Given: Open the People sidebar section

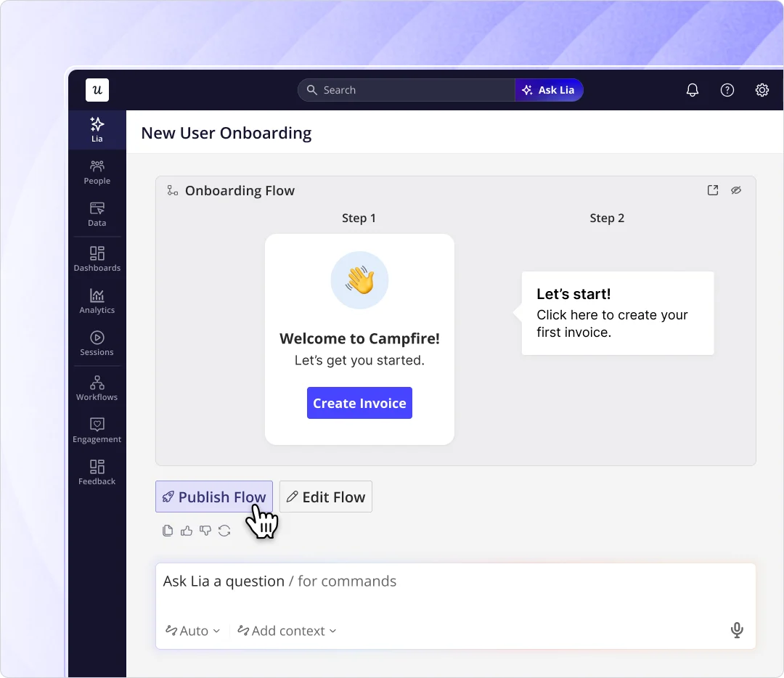Looking at the screenshot, I should (97, 173).
